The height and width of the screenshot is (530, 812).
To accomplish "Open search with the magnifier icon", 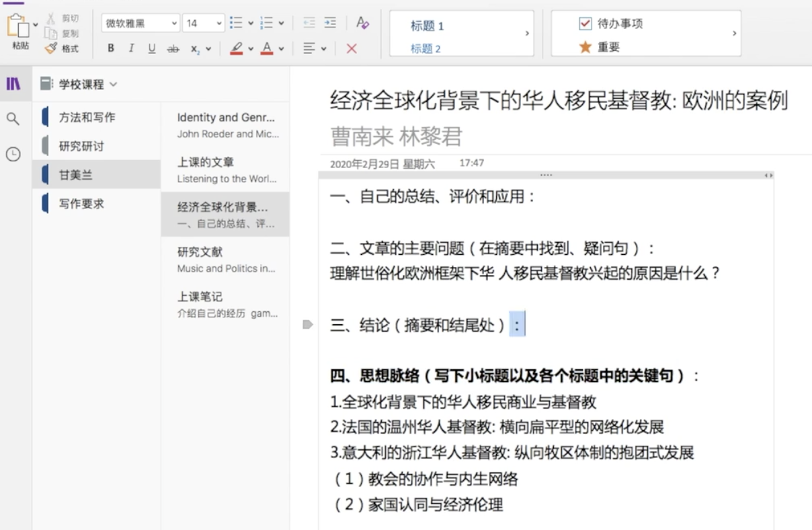I will click(13, 119).
